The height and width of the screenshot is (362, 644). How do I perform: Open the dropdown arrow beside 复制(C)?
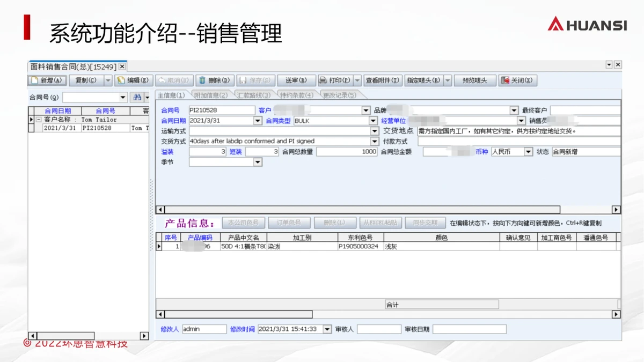pos(107,80)
